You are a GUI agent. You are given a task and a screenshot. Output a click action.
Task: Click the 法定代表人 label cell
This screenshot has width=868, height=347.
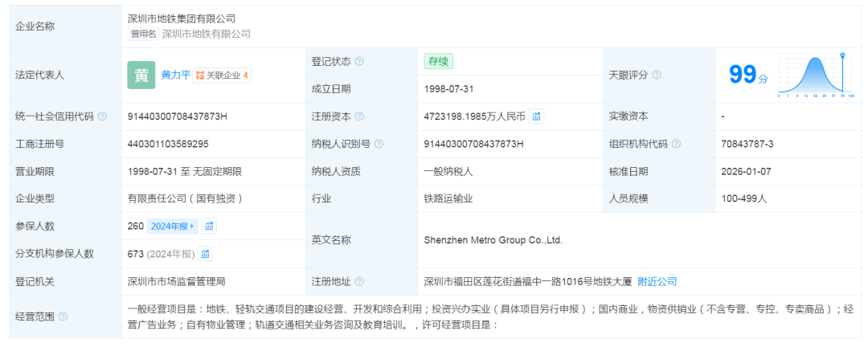65,76
